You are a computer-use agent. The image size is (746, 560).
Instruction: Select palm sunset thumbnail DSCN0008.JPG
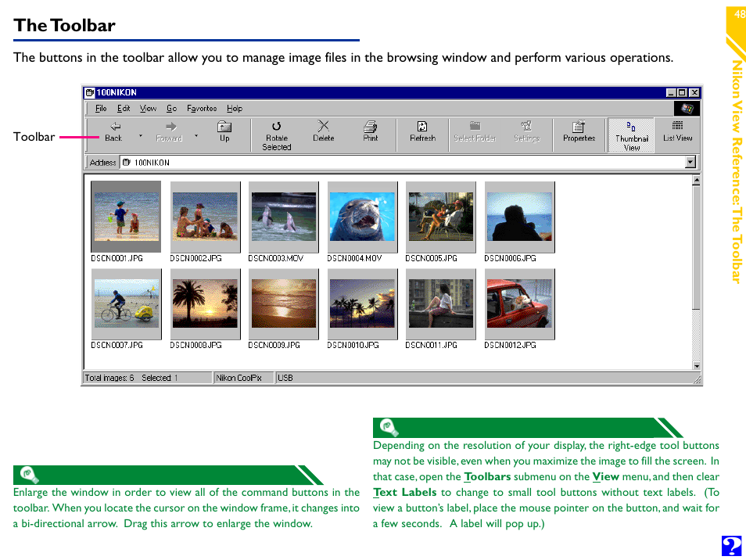[x=205, y=303]
